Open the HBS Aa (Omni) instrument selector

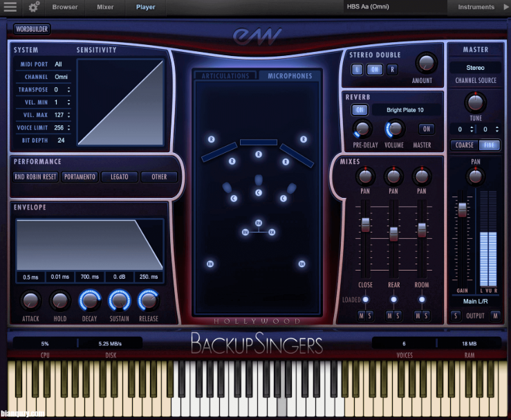(x=395, y=6)
